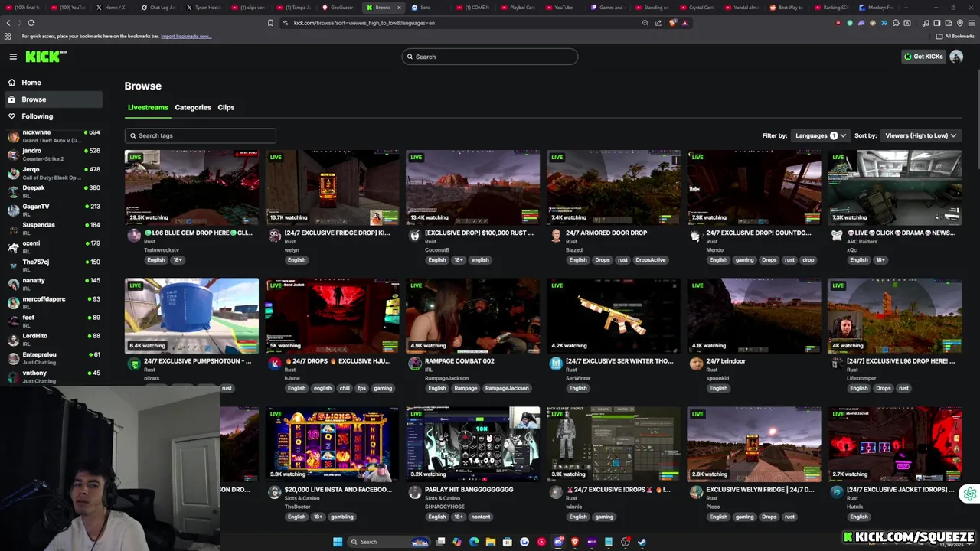Open the 24/7 brindoor stream title
Viewport: 980px width, 551px height.
(726, 361)
